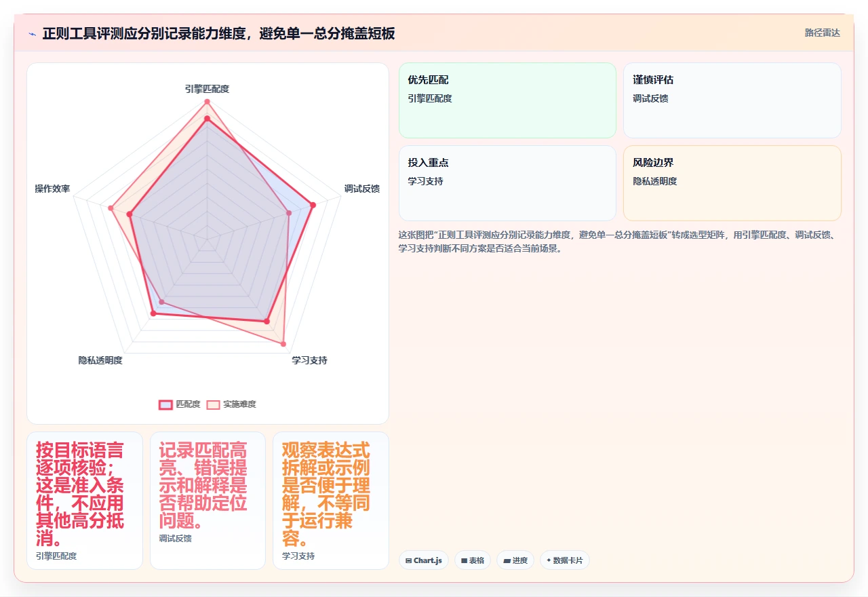Click 调试反馈 text under 谨慎评估
Screen dimensions: 868x597
(x=650, y=98)
